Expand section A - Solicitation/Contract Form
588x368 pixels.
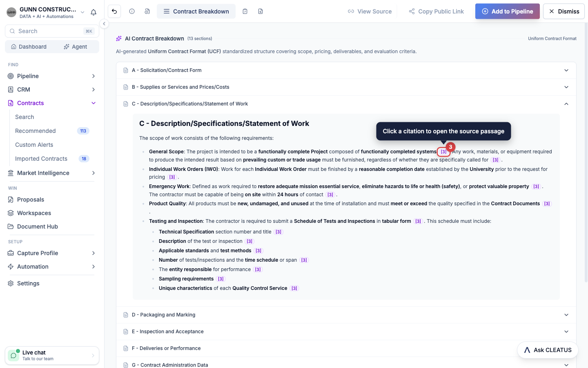tap(346, 70)
